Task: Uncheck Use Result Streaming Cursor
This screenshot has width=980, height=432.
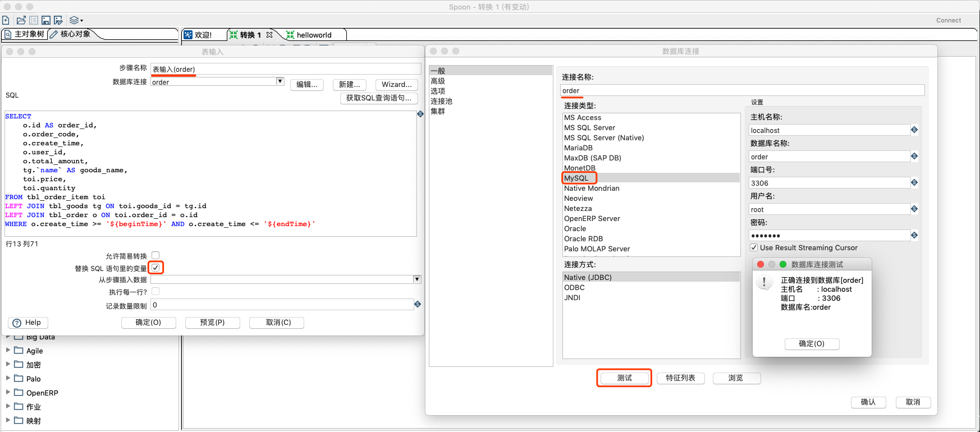Action: click(x=754, y=247)
